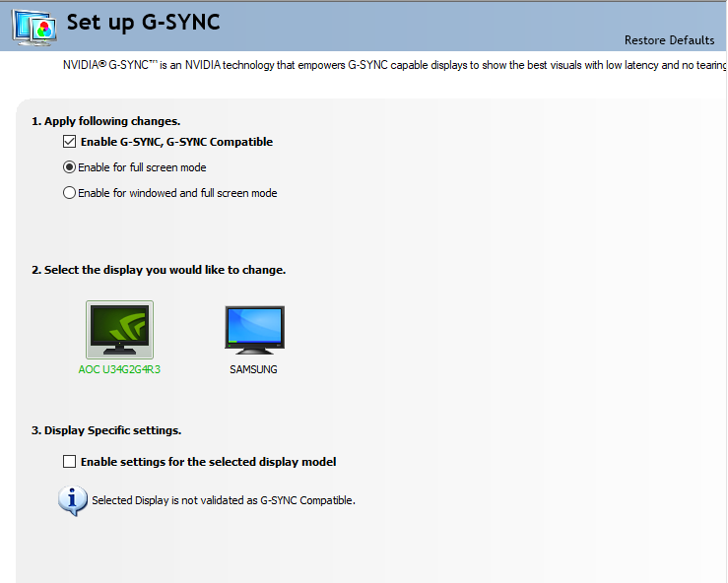Click the '2. Select the display' heading
728x583 pixels.
point(159,270)
